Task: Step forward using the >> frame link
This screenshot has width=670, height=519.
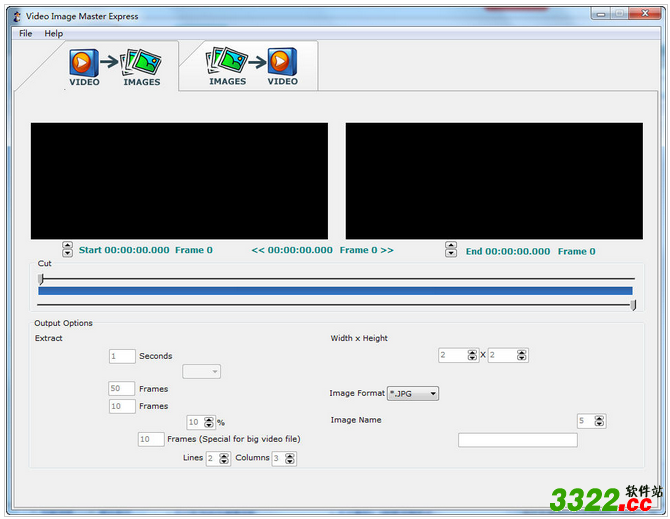Action: tap(387, 250)
